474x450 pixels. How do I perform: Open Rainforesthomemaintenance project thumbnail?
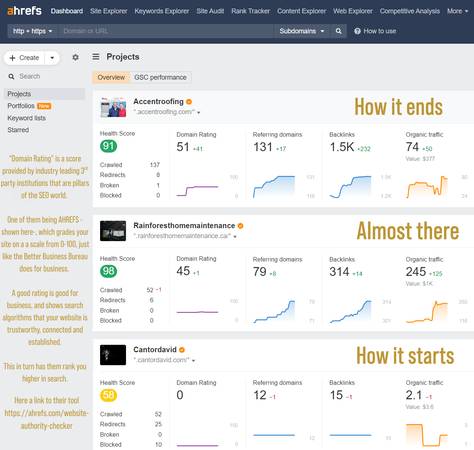[x=113, y=231]
